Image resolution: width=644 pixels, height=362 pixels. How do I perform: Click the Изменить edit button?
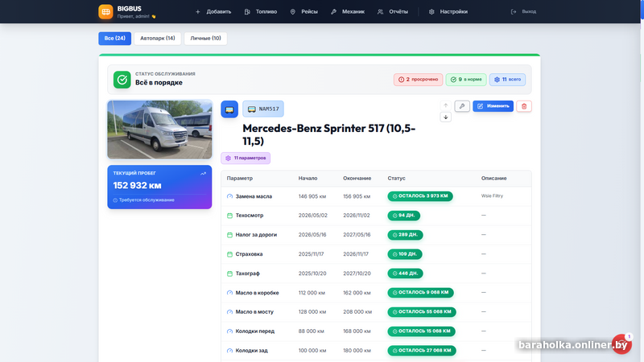(493, 106)
